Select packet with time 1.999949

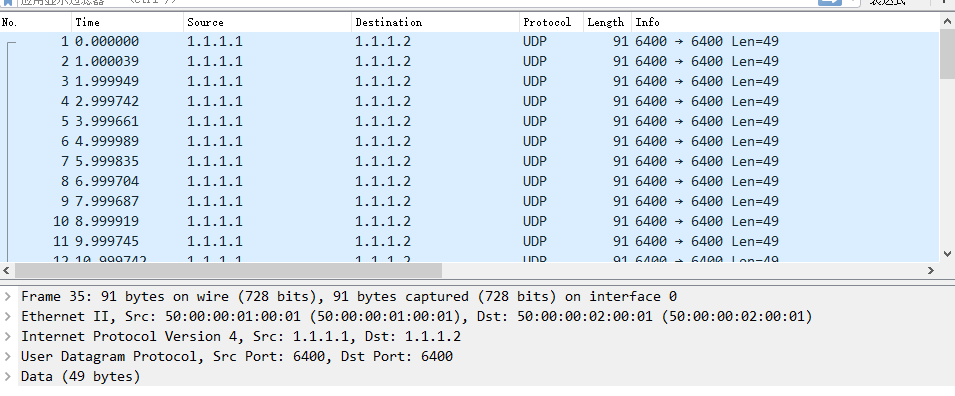(x=470, y=82)
